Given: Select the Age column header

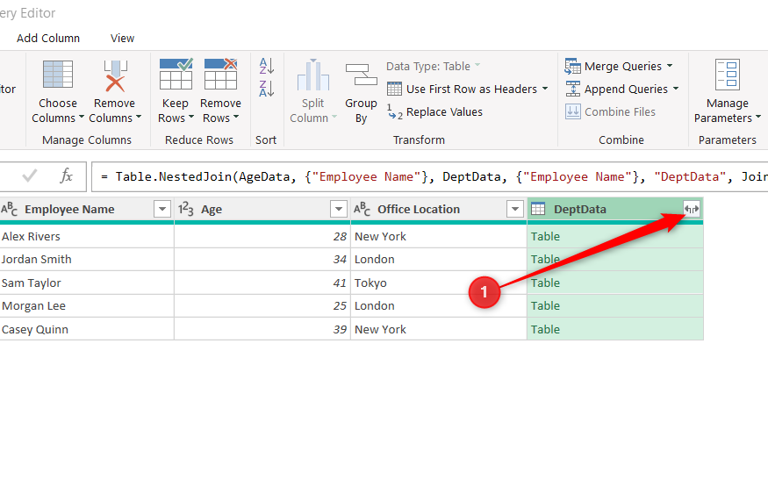Looking at the screenshot, I should [211, 209].
